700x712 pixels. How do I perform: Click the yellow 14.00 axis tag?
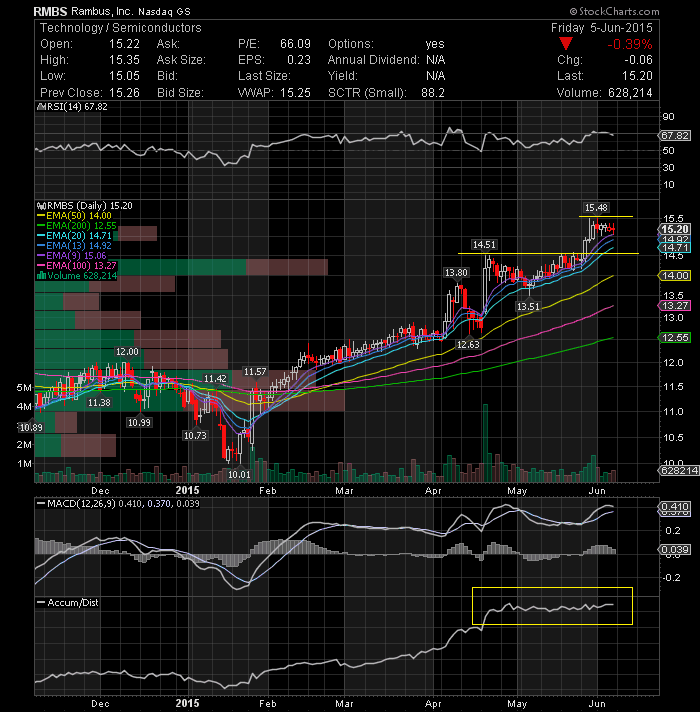pos(675,276)
